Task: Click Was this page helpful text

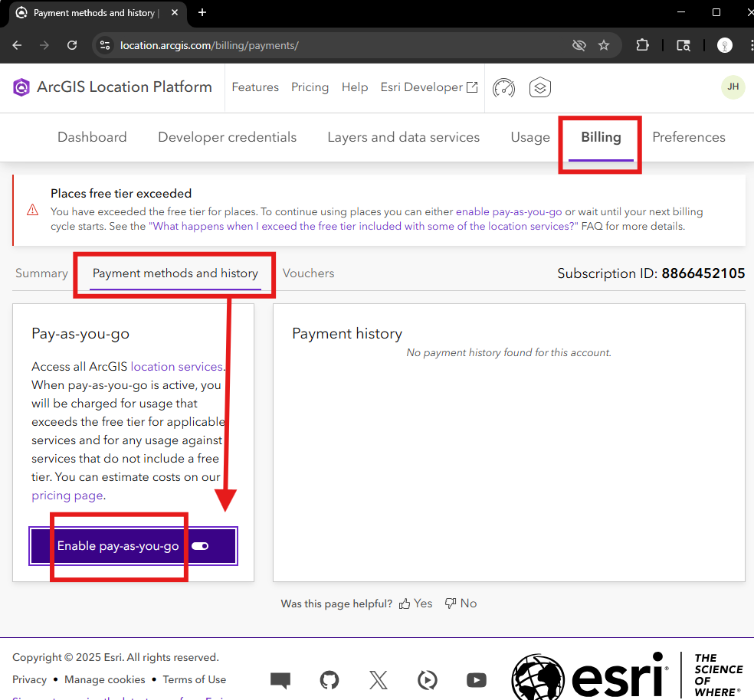Action: click(x=336, y=604)
